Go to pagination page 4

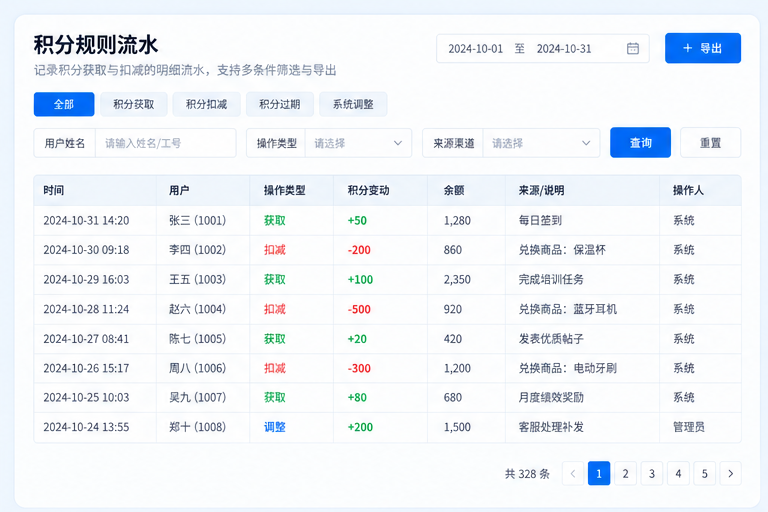click(678, 473)
